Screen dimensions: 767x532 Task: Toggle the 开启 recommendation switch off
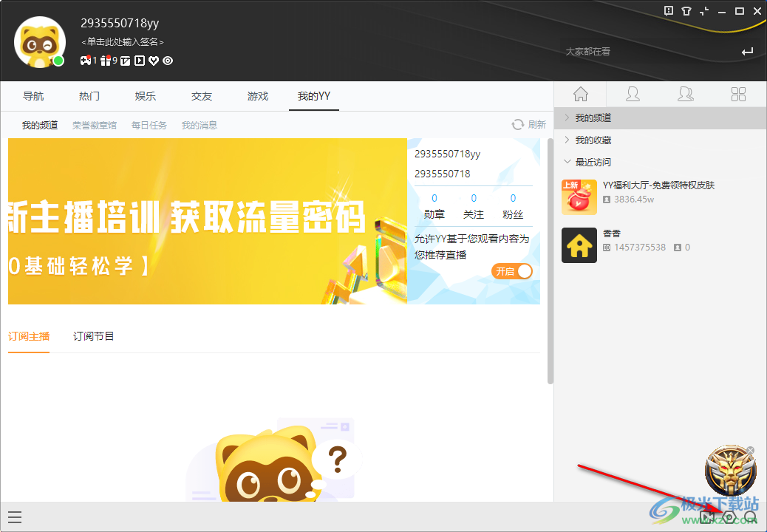[511, 271]
